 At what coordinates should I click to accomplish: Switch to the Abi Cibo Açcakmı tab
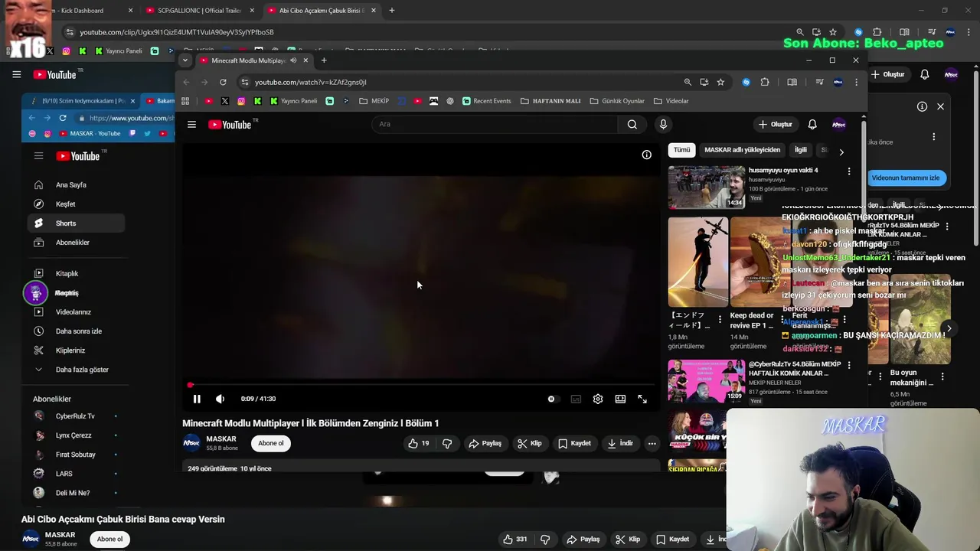[x=320, y=11]
